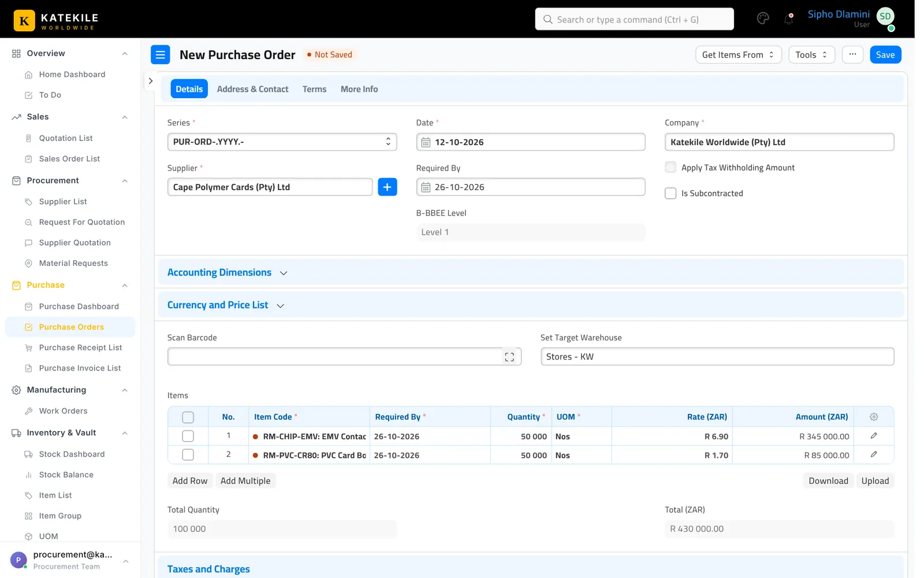Tick the select-all checkbox in items header
The width and height of the screenshot is (924, 578).
(188, 417)
